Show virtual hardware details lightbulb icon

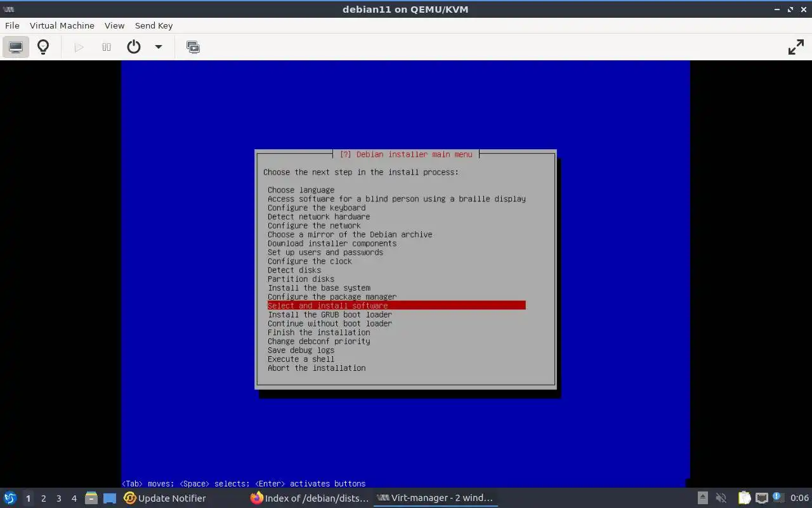point(43,47)
